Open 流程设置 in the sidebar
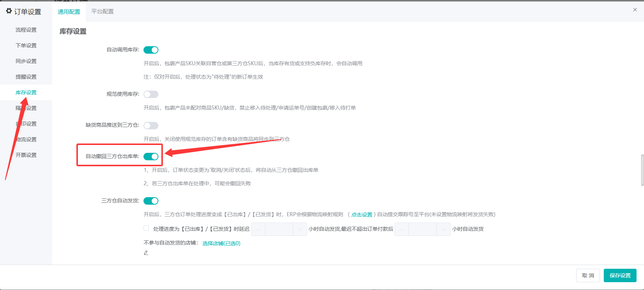This screenshot has height=290, width=644. coord(26,30)
